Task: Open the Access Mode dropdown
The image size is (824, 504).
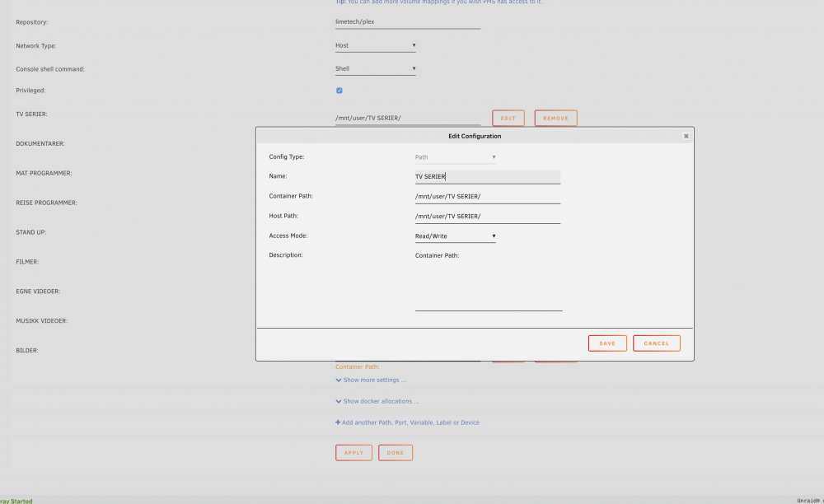Action: click(455, 236)
